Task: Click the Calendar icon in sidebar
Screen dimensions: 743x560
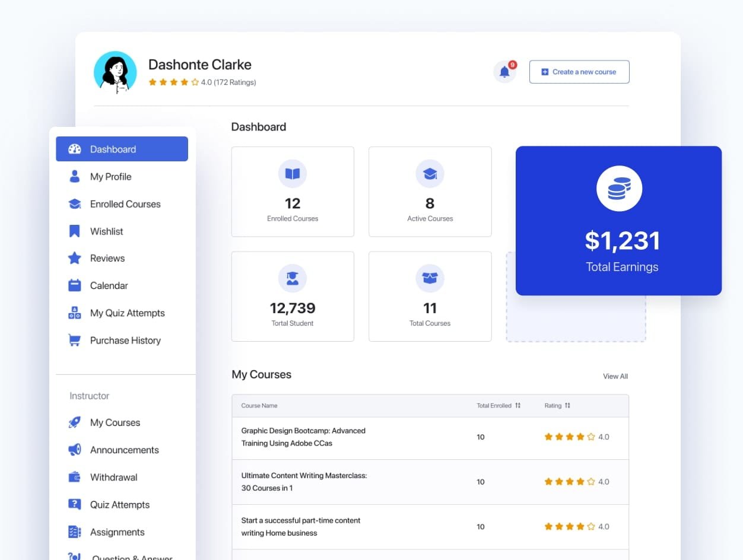Action: point(74,285)
